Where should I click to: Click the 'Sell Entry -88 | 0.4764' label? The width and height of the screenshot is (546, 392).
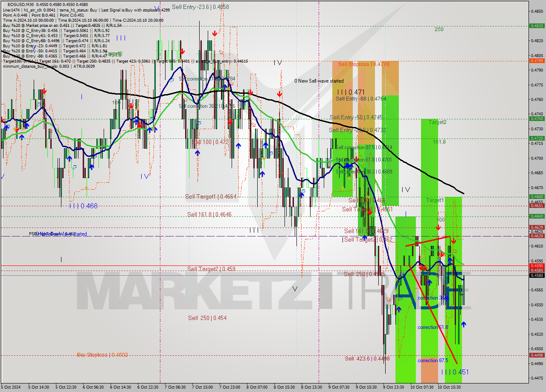[361, 99]
